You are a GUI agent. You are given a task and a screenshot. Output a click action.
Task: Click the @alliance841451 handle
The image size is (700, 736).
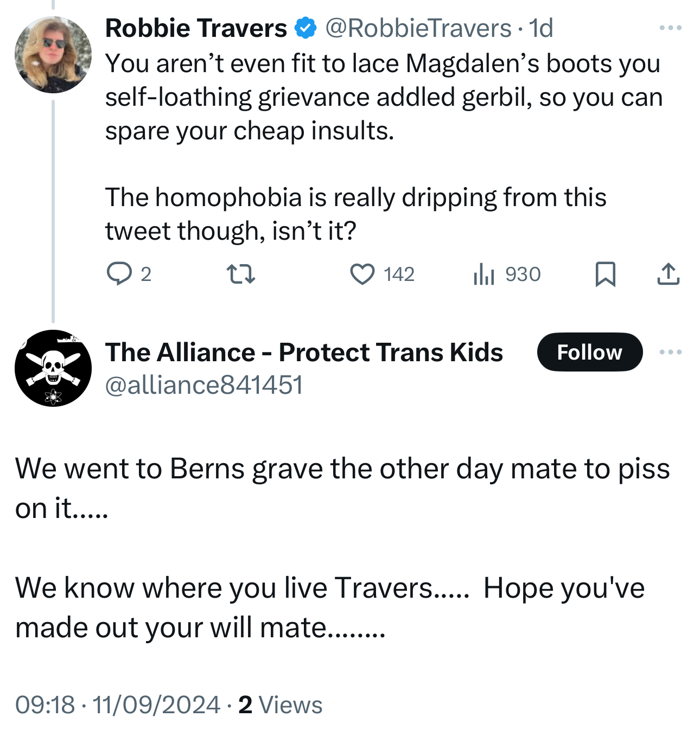coord(203,385)
